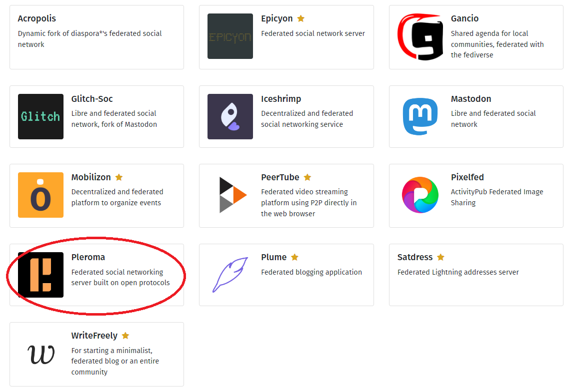This screenshot has width=573, height=392.
Task: Click the colorful Pixelfed circle logo
Action: tap(420, 195)
